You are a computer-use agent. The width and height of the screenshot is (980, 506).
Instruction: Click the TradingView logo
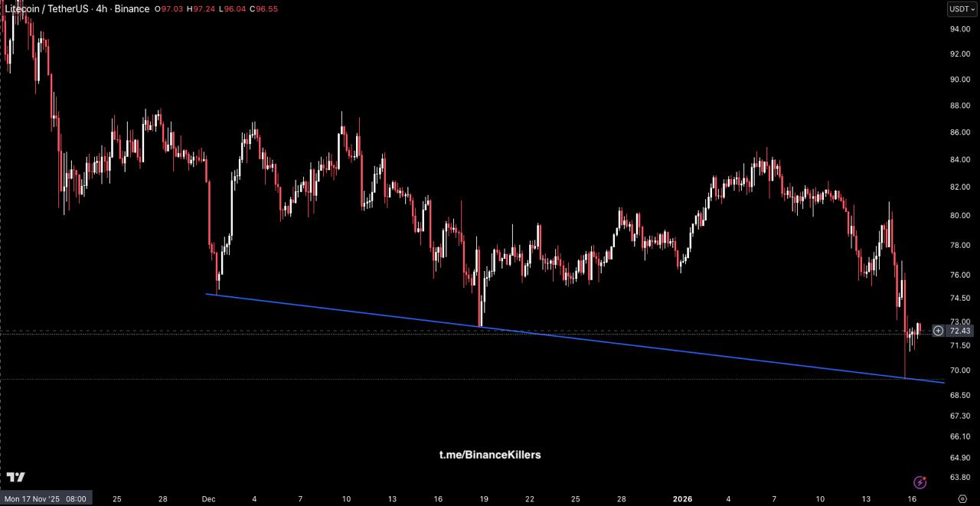click(x=15, y=477)
